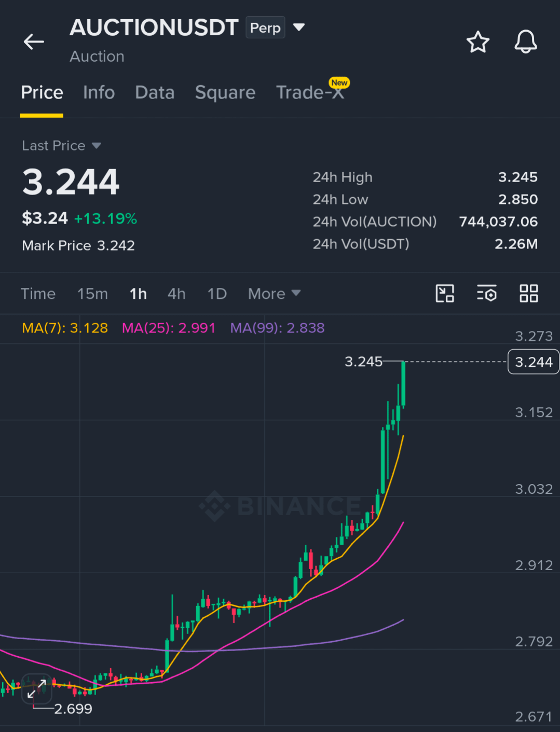Image resolution: width=560 pixels, height=732 pixels.
Task: Tap the +13.19% change value
Action: click(x=105, y=218)
